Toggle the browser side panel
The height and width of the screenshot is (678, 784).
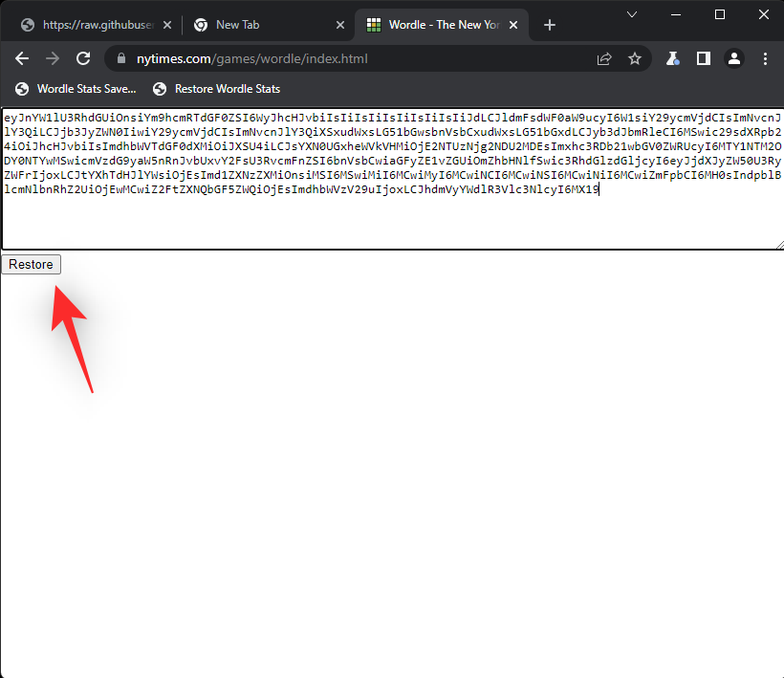coord(704,58)
